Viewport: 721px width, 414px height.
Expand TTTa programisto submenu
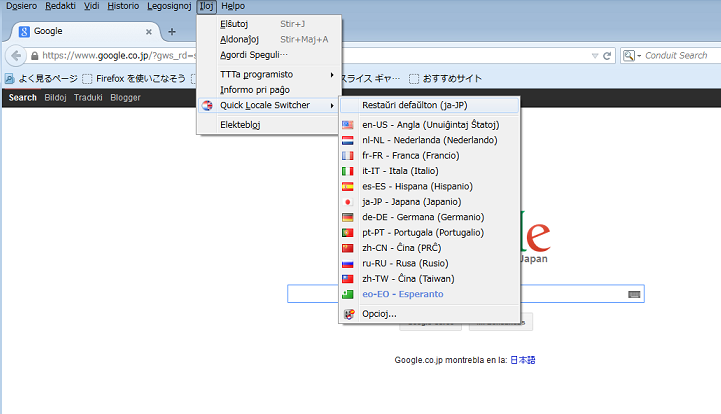[x=269, y=75]
